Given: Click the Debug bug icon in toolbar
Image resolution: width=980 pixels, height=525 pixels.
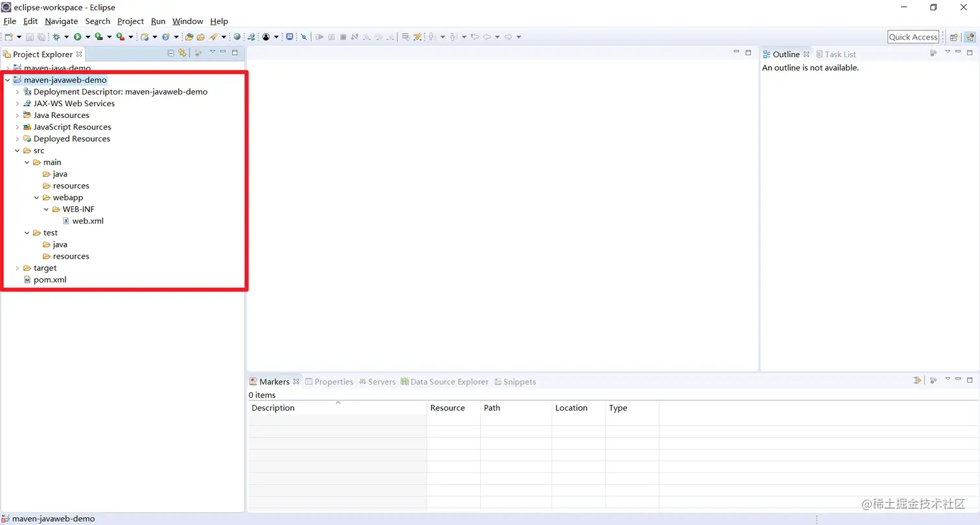Looking at the screenshot, I should pos(56,37).
